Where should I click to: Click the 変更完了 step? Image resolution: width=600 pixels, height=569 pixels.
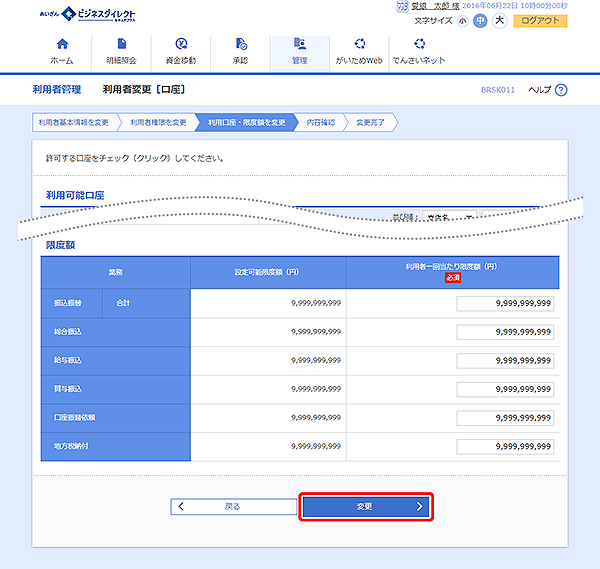click(x=370, y=122)
